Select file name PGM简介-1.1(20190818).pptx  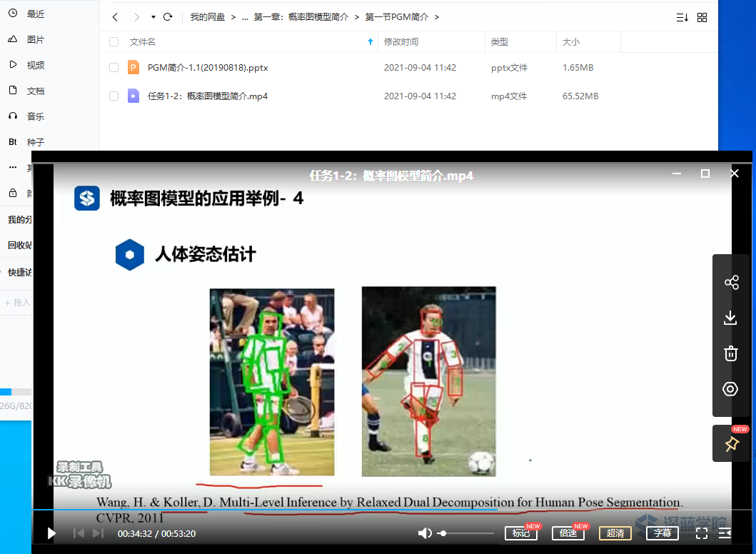pos(208,68)
